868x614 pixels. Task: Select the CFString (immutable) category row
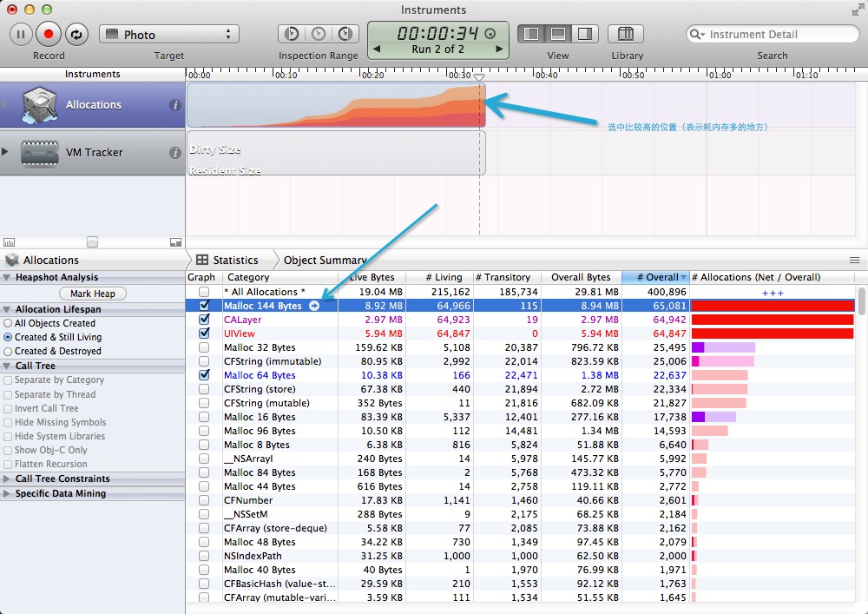(520, 361)
